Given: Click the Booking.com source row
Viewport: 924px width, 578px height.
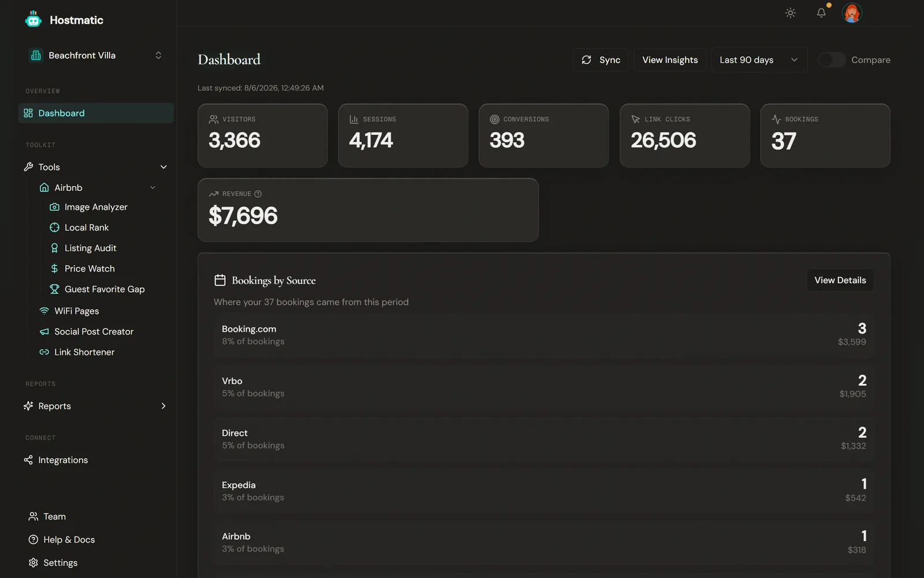Looking at the screenshot, I should (x=543, y=335).
